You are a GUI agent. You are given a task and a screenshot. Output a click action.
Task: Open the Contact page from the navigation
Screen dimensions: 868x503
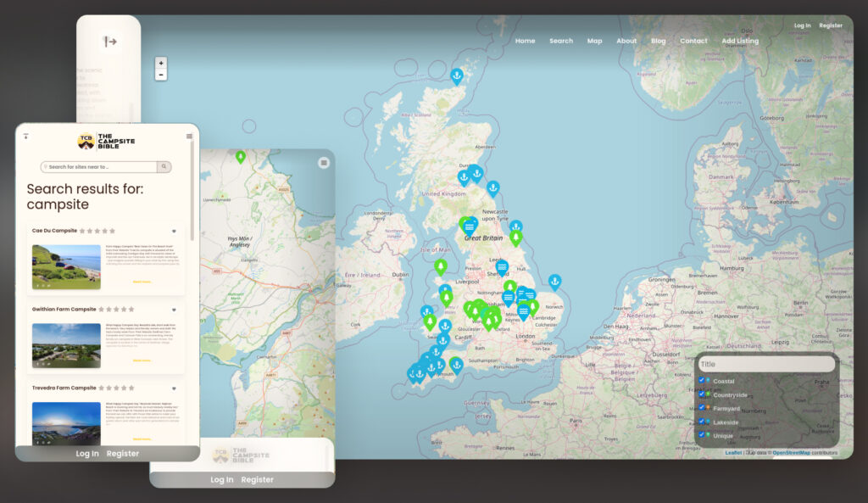693,41
